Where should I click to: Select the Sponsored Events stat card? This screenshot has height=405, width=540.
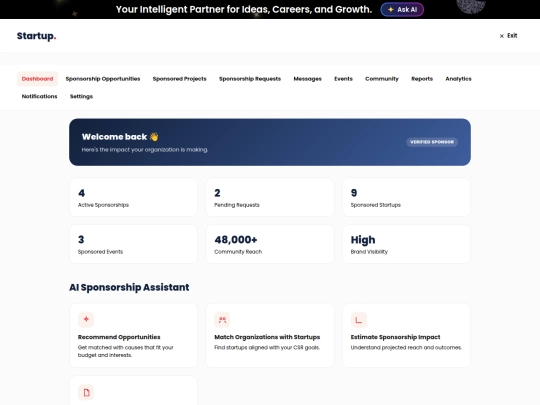point(134,244)
